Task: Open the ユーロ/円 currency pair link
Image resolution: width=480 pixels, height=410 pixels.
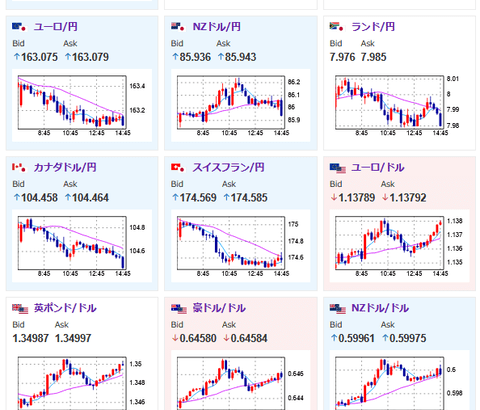Action: point(56,27)
